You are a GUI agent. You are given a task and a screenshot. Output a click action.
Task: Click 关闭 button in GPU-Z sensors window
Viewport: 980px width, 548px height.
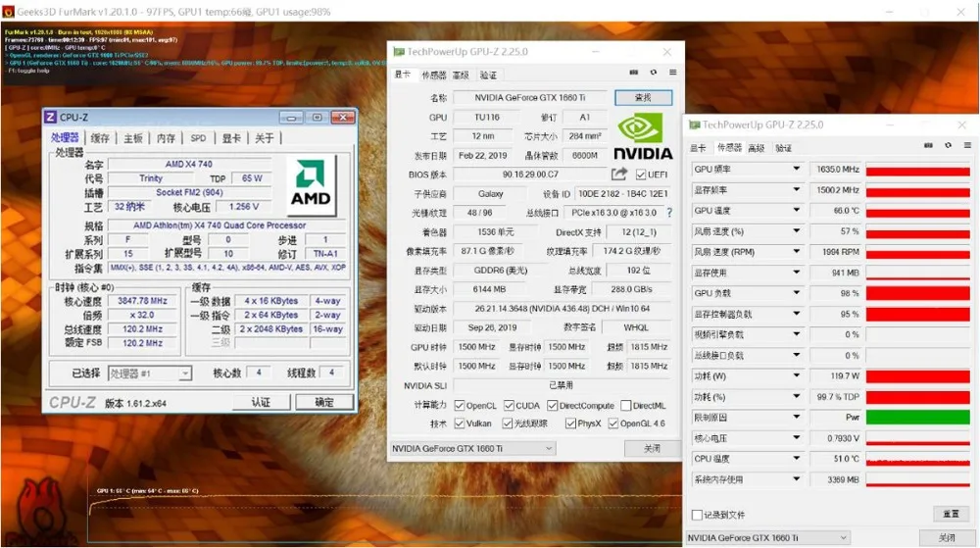947,537
